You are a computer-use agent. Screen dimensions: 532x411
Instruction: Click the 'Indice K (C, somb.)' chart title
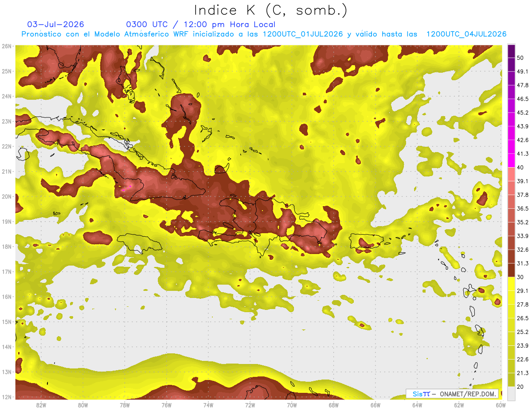pyautogui.click(x=271, y=10)
